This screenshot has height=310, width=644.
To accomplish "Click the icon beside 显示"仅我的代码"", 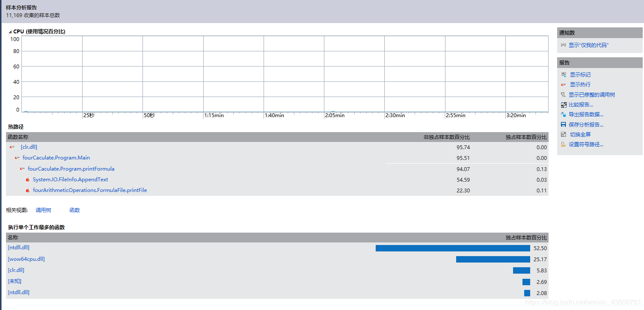I will (563, 45).
